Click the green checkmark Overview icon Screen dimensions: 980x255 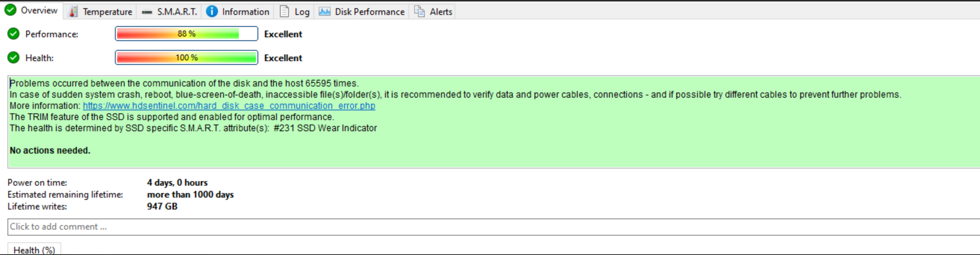[10, 10]
